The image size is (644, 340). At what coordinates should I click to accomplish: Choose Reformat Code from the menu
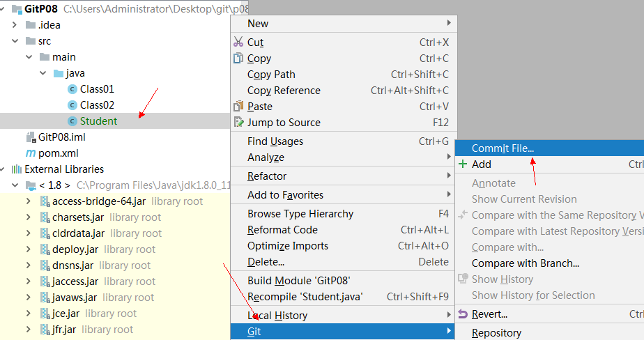(x=282, y=230)
